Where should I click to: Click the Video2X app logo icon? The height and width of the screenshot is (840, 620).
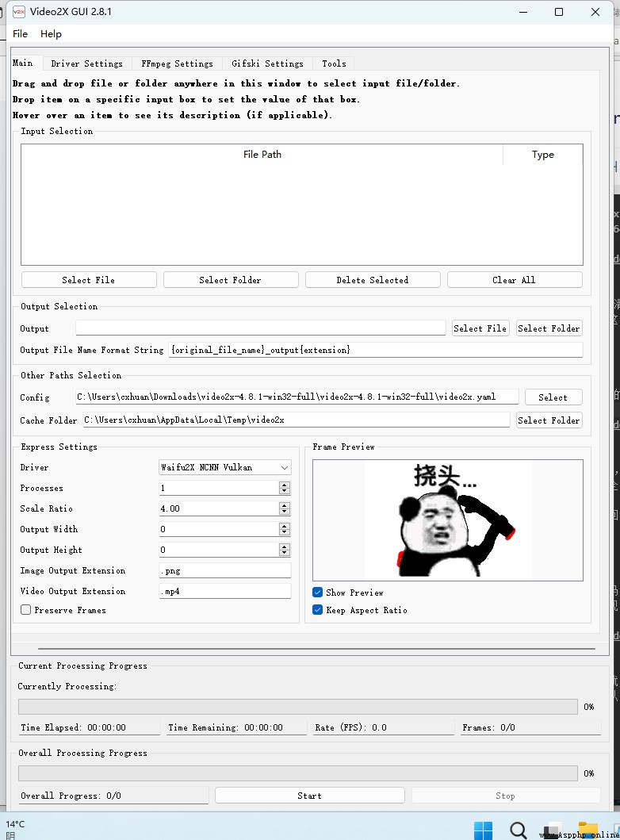pyautogui.click(x=19, y=12)
